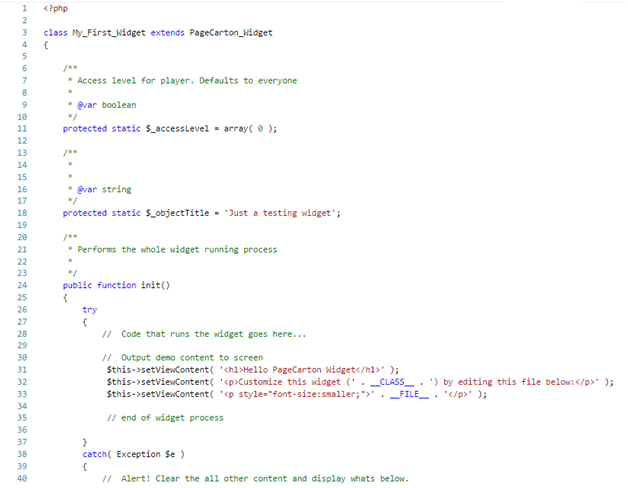
Task: Click the 'try' keyword on line 26
Action: tap(90, 310)
